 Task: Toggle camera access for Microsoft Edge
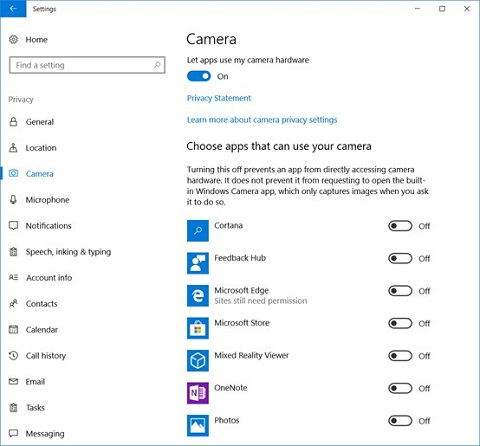400,291
